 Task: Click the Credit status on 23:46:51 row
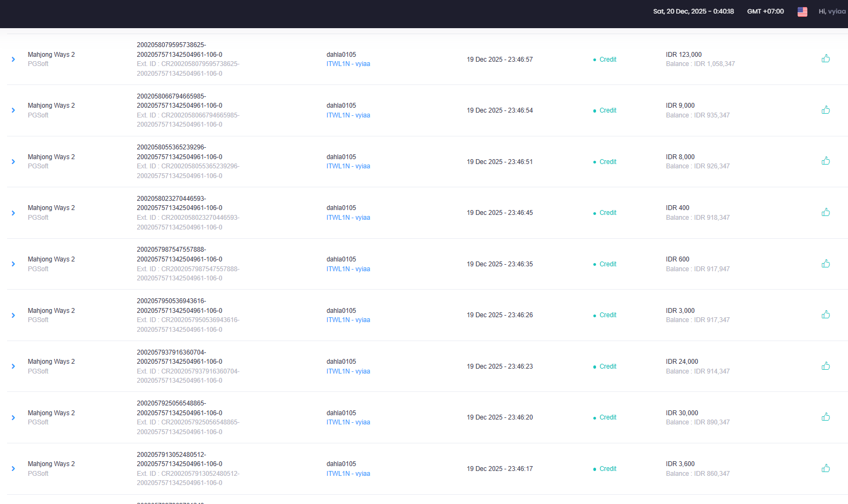tap(607, 162)
